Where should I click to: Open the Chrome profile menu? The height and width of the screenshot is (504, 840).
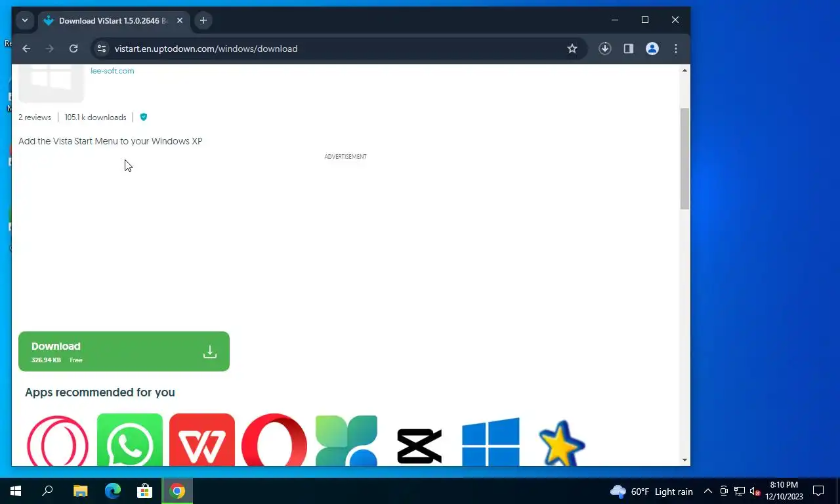[x=652, y=49]
